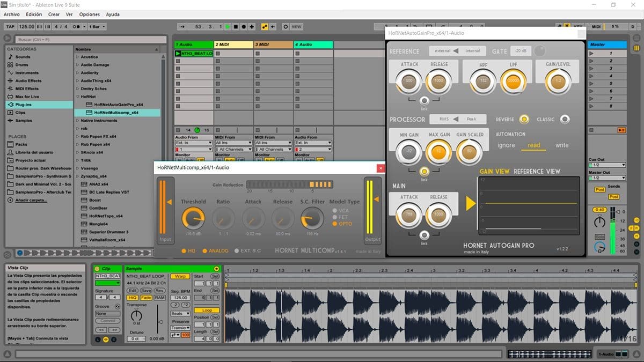Click the Re-enable Automation arrow

tap(273, 26)
